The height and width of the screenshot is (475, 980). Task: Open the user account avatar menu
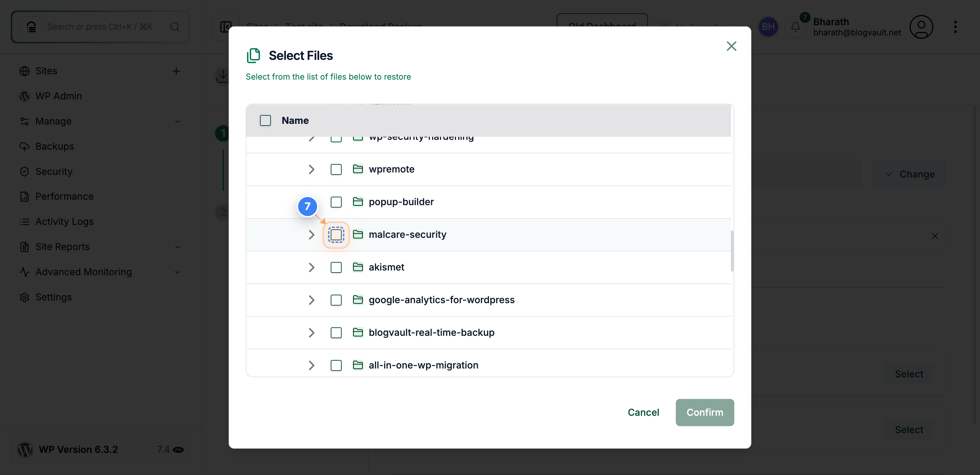(921, 27)
